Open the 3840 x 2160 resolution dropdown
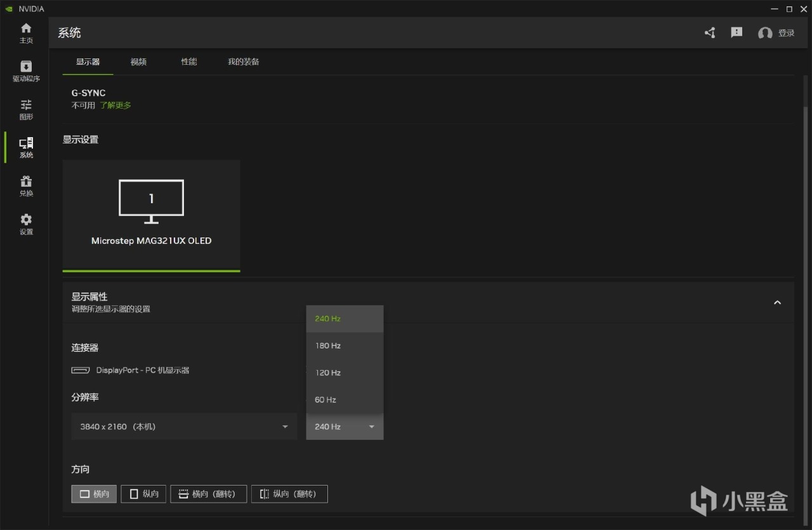Viewport: 812px width, 530px height. pos(184,427)
